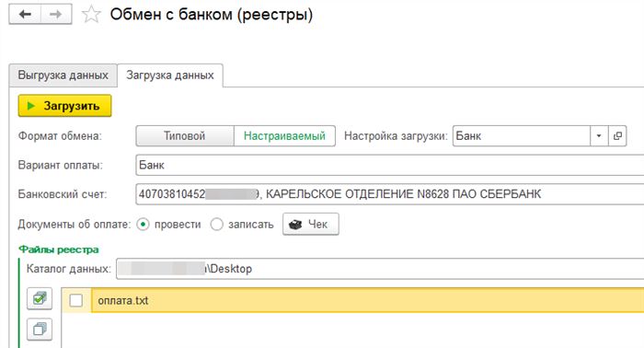This screenshot has height=348, width=644.
Task: Choose Настраиваемый exchange format
Action: click(284, 136)
